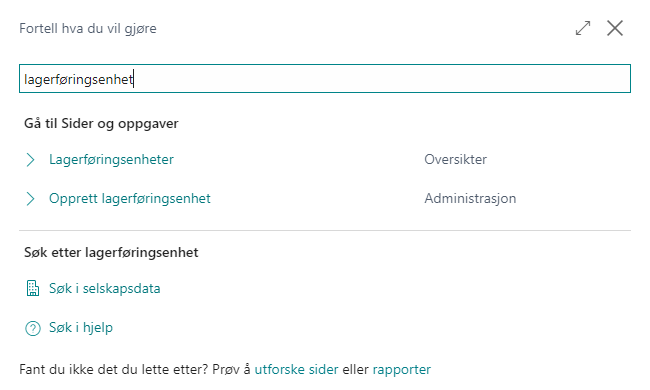Screen dimensions: 650x390
Task: Click the 'Fant du ikke det du lette etter?' text
Action: tap(113, 369)
